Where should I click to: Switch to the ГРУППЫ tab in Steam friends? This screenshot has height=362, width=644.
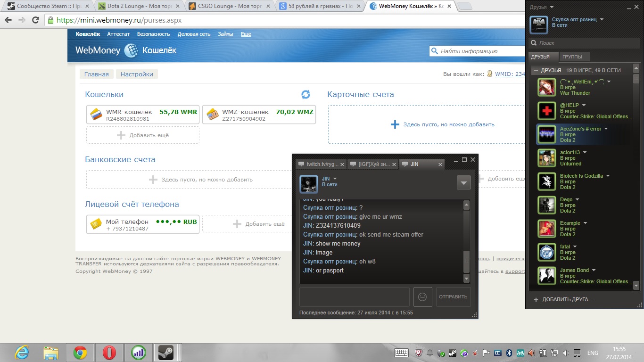click(573, 57)
